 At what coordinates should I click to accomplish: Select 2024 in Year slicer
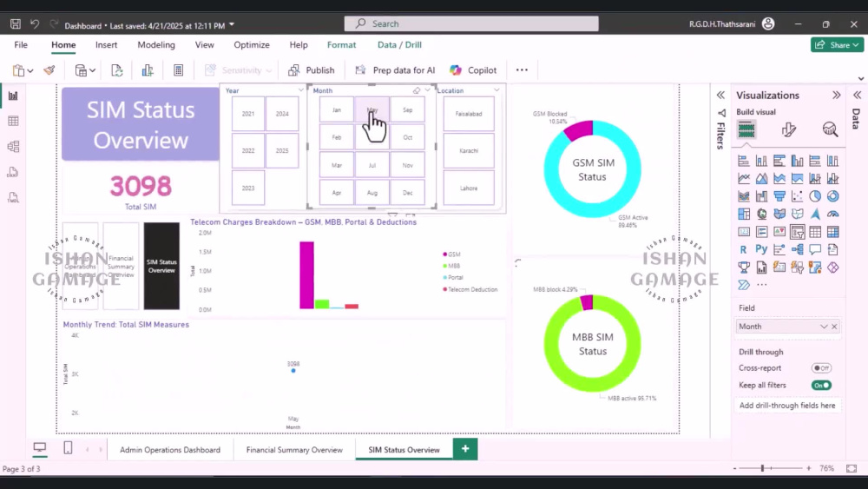[x=282, y=114]
